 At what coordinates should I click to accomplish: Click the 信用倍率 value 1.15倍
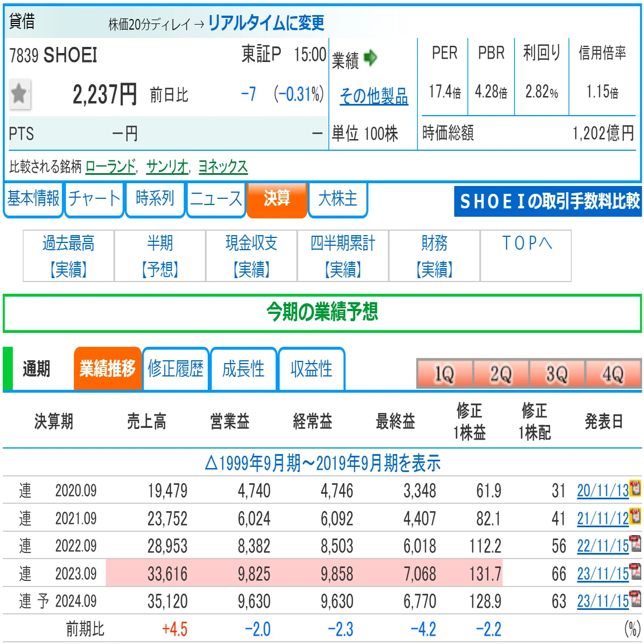pyautogui.click(x=602, y=92)
